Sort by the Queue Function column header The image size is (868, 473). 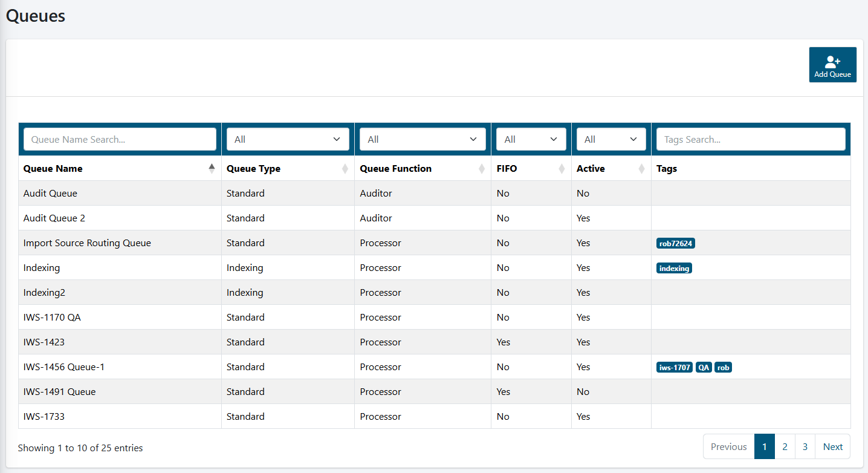point(423,169)
